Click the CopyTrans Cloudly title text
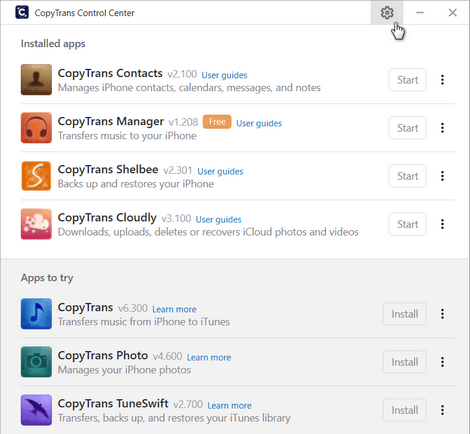Image resolution: width=470 pixels, height=434 pixels. point(107,218)
